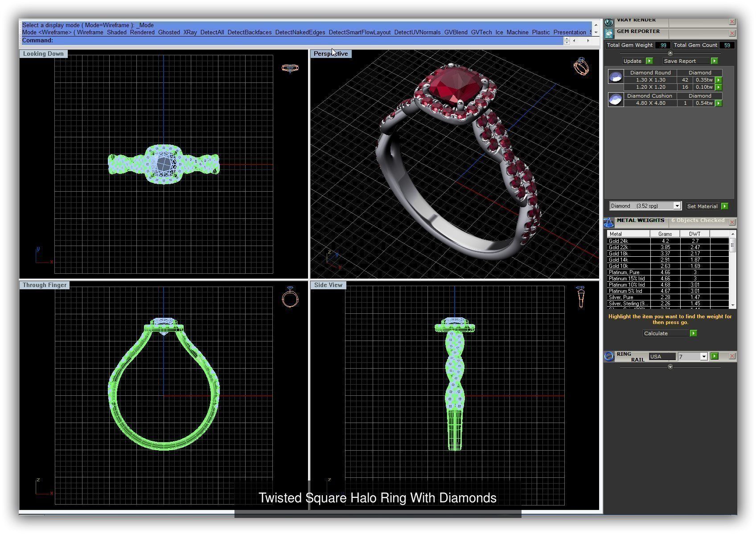This screenshot has height=534, width=756.
Task: Choose the DetectNakedEdges mode option
Action: [300, 33]
